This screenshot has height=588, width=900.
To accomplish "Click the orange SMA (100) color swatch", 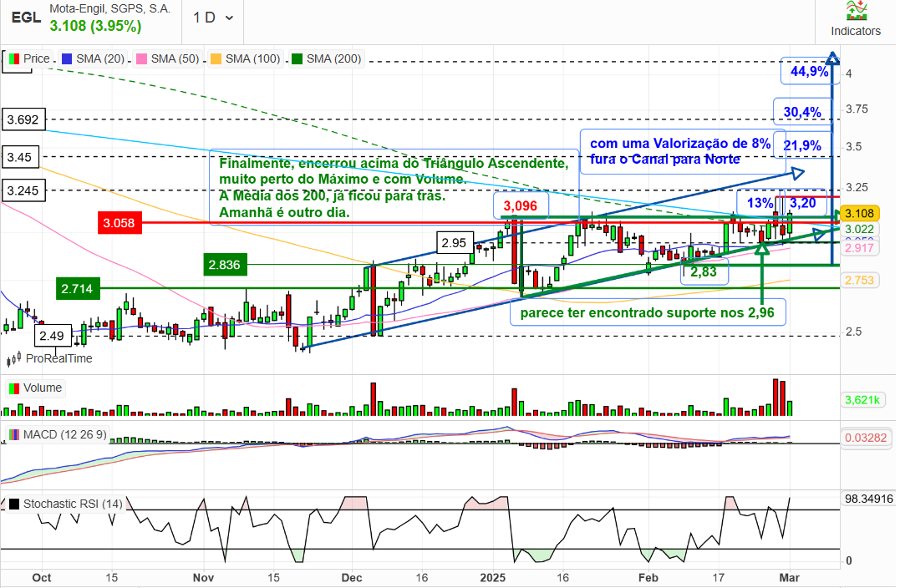I will 216,58.
